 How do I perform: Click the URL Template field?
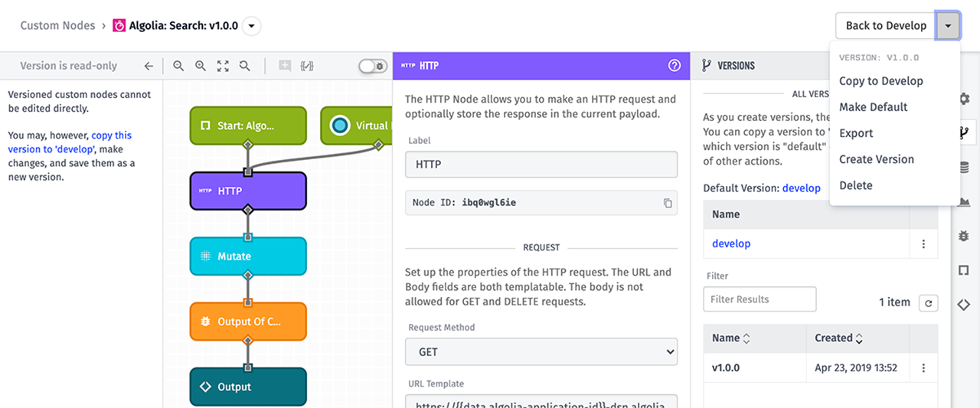click(541, 400)
